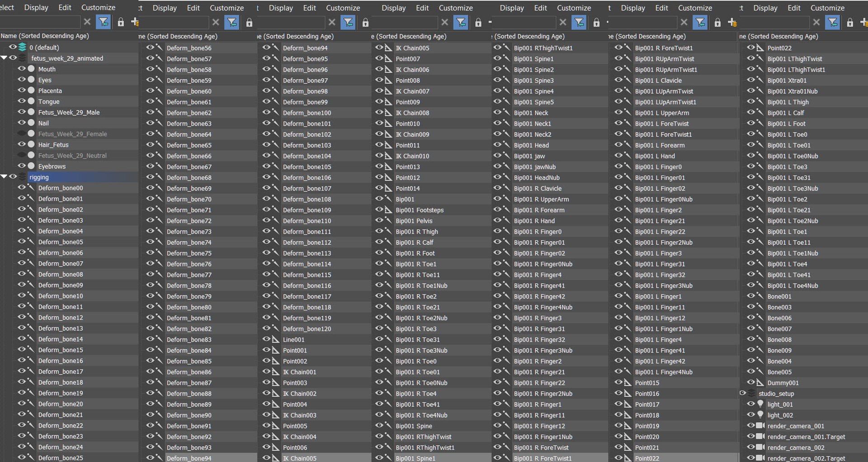This screenshot has height=462, width=868.
Task: Click the Name column header above '0 (default)'
Action: (x=45, y=36)
